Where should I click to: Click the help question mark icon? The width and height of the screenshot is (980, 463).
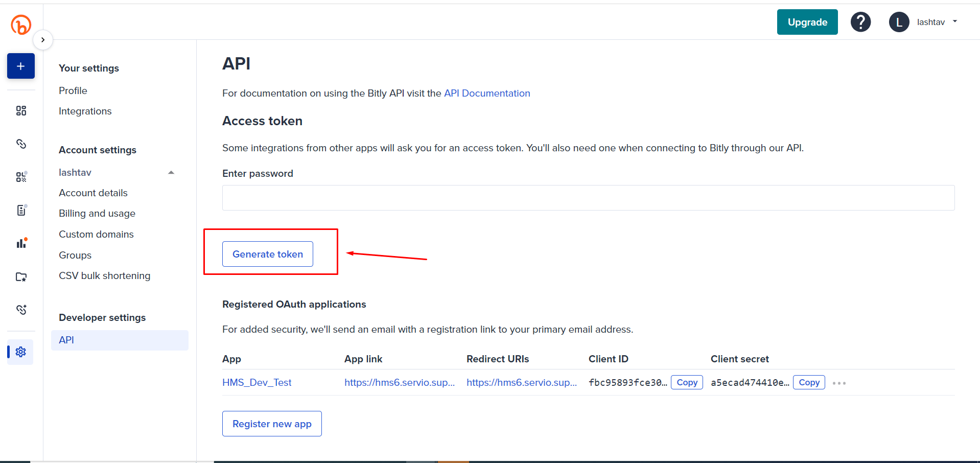click(860, 22)
